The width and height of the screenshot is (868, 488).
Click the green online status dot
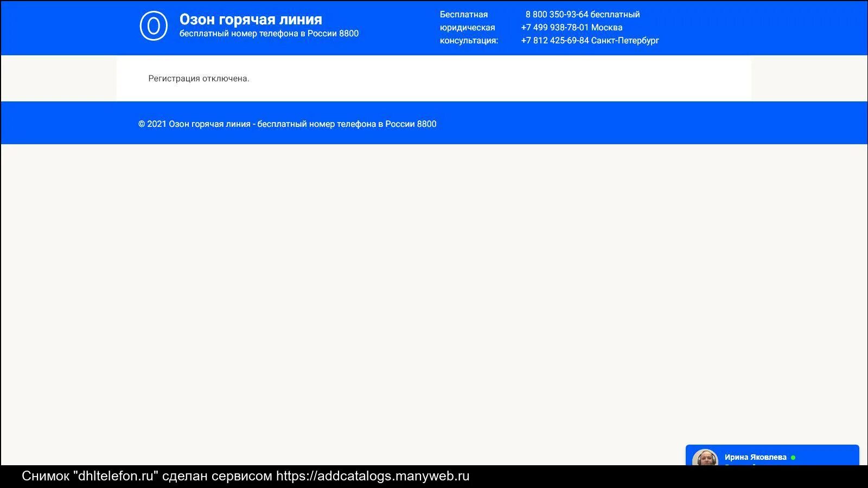[793, 458]
